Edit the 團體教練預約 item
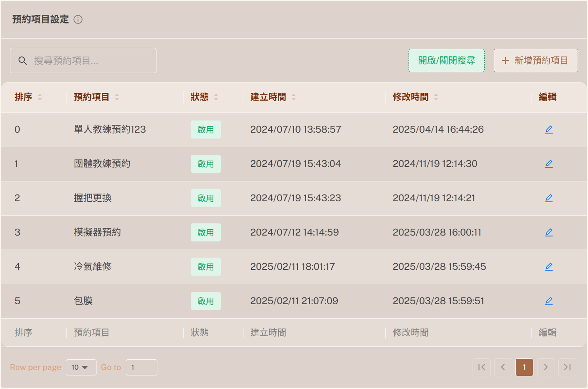This screenshot has width=588, height=389. (x=548, y=164)
